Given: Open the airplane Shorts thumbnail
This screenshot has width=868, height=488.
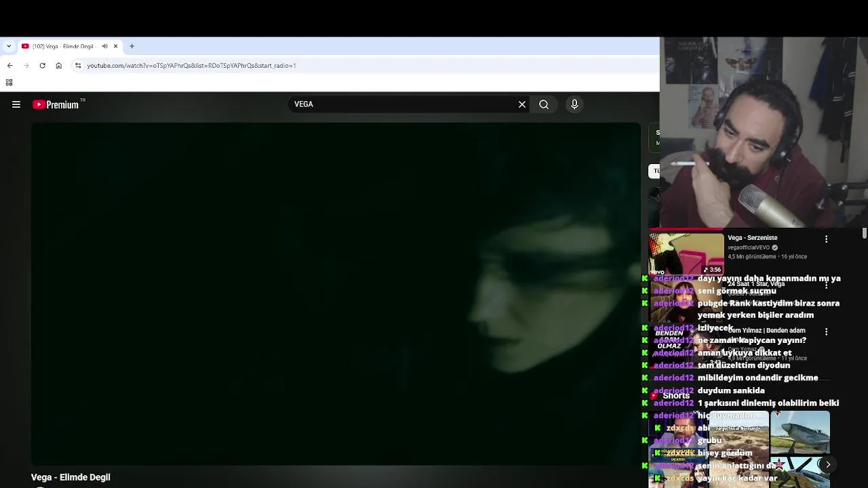Looking at the screenshot, I should click(x=800, y=432).
